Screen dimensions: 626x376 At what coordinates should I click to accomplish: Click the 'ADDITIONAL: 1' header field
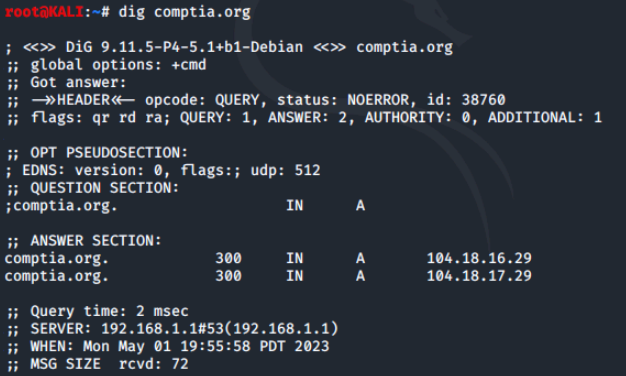pos(545,118)
